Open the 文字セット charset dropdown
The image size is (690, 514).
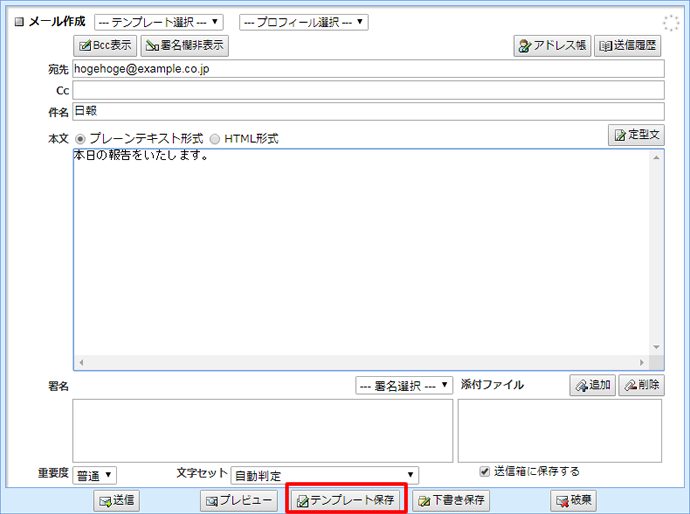pyautogui.click(x=325, y=475)
